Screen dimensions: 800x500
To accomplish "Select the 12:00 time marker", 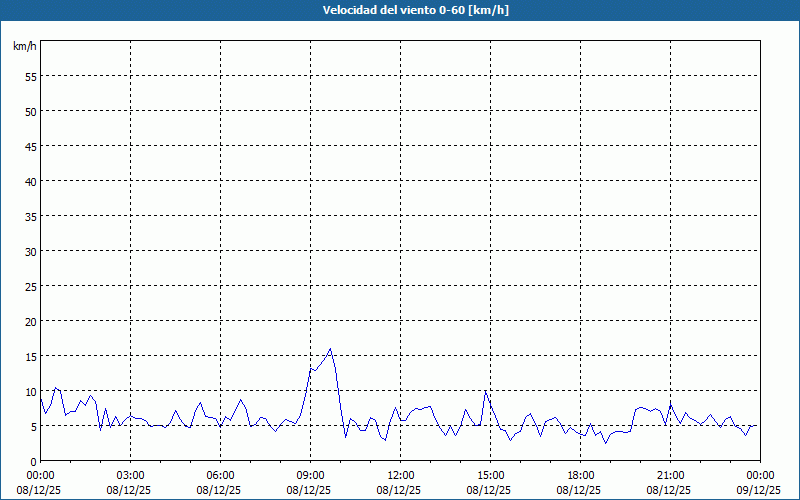I will click(x=400, y=475).
